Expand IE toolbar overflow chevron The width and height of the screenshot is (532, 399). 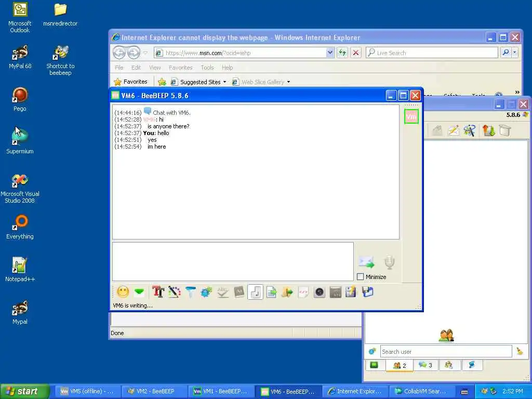[517, 92]
